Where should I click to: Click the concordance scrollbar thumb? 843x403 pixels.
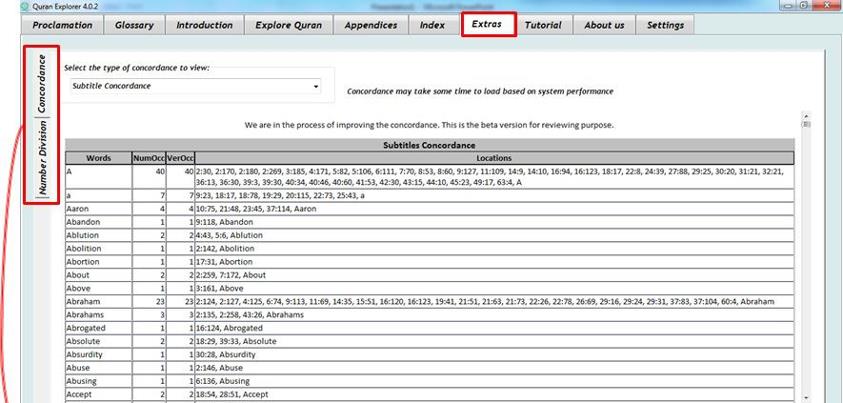[x=805, y=124]
